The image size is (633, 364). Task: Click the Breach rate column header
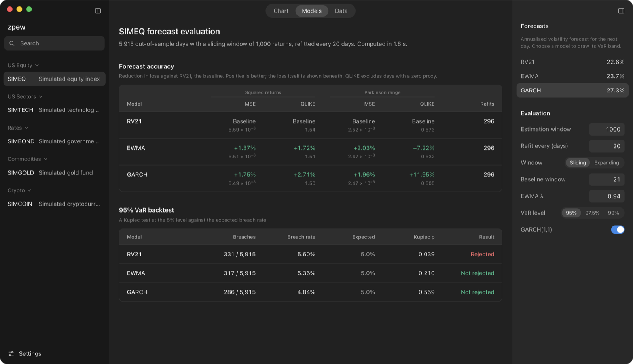click(x=301, y=237)
